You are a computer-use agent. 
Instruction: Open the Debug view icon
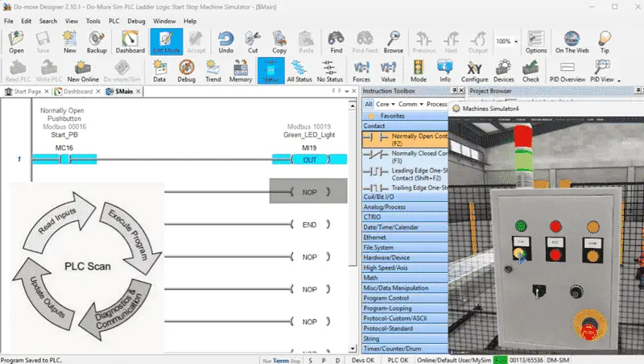186,71
